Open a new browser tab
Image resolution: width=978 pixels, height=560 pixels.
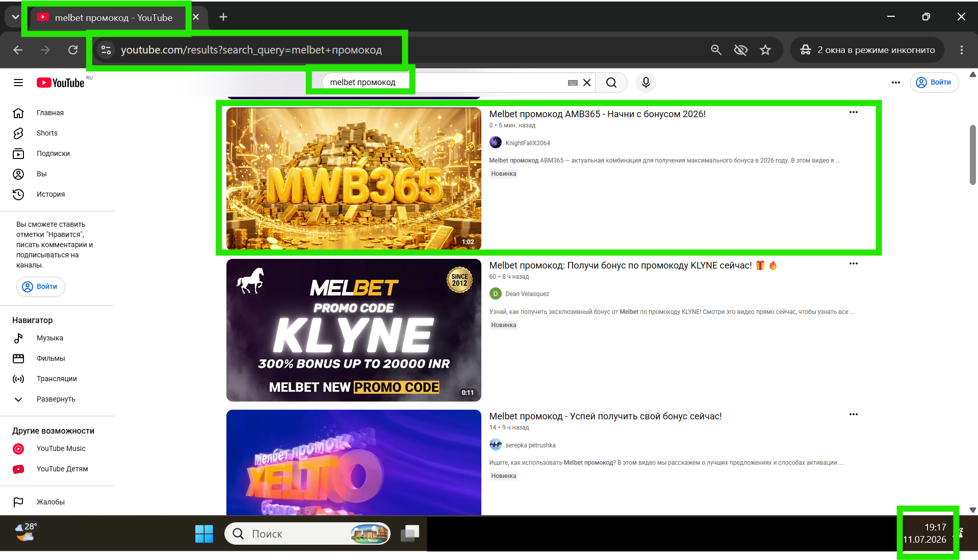click(x=223, y=17)
